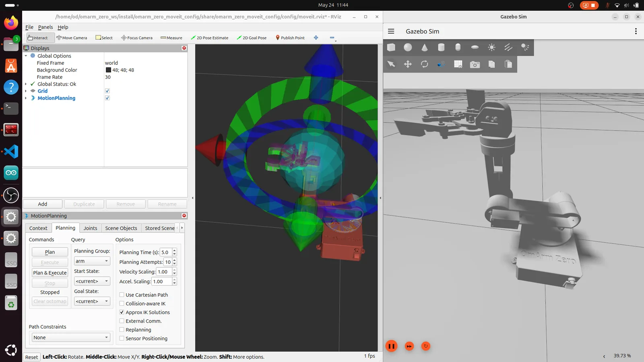Activate the Gazebo rotate mode tool
Viewport: 644px width, 362px height.
425,64
